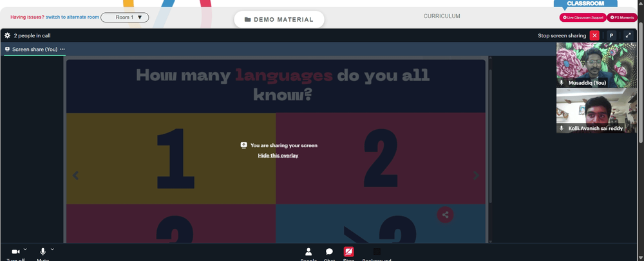Click the yellow answer tile numbered 1
This screenshot has width=644, height=261.
click(171, 159)
